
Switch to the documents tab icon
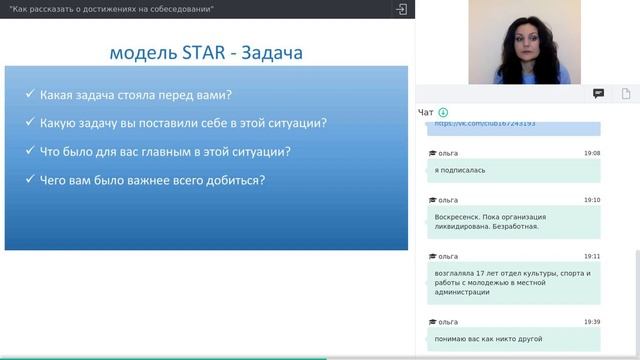click(626, 94)
